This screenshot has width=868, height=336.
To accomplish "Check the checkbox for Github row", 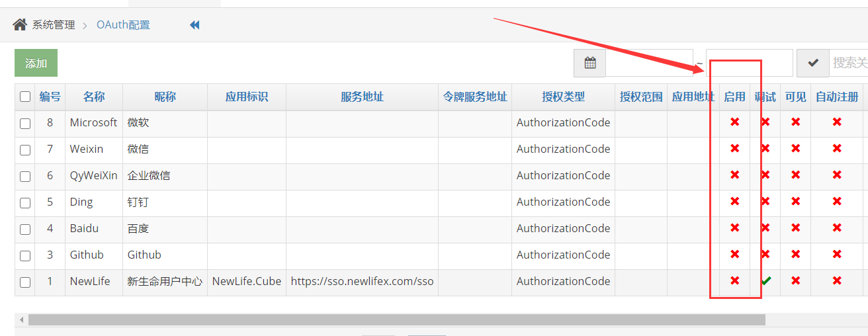I will pos(25,256).
